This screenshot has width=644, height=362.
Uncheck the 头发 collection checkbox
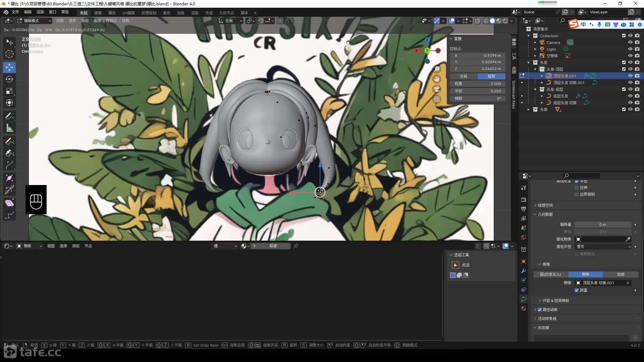pos(624,62)
